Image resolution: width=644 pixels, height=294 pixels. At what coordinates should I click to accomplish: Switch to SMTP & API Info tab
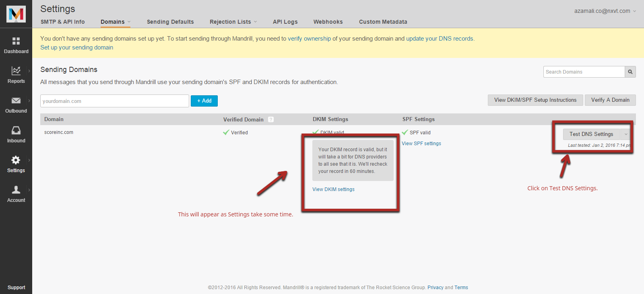point(62,22)
